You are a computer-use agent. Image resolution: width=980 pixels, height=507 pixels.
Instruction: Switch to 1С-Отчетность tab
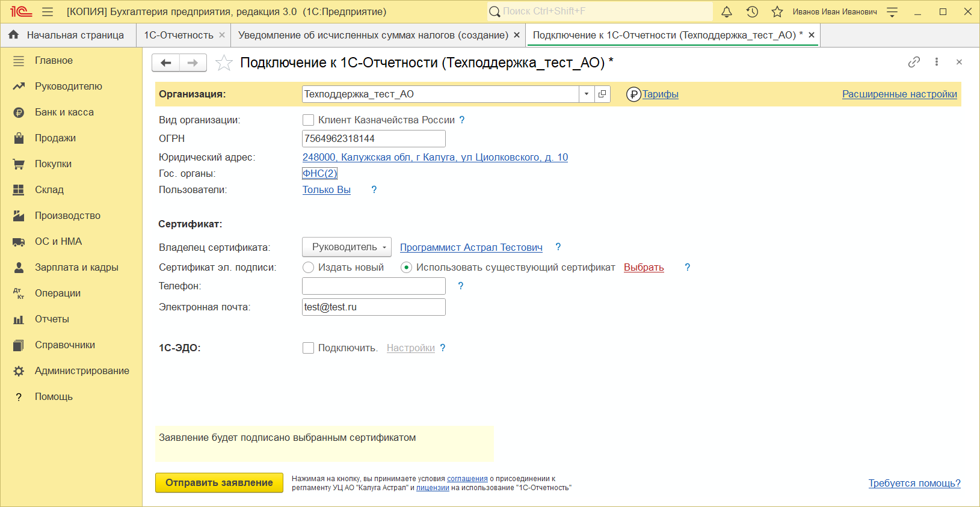[179, 35]
